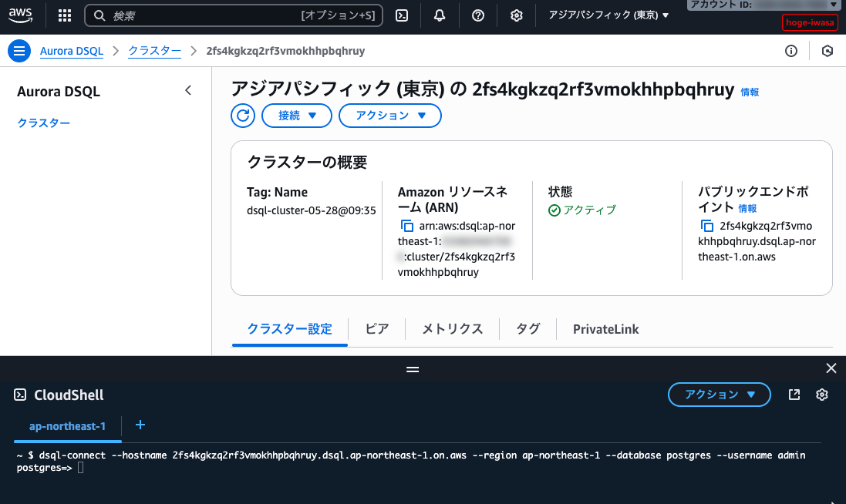Expand the アクション dropdown above cluster summary
The height and width of the screenshot is (504, 846).
point(390,116)
